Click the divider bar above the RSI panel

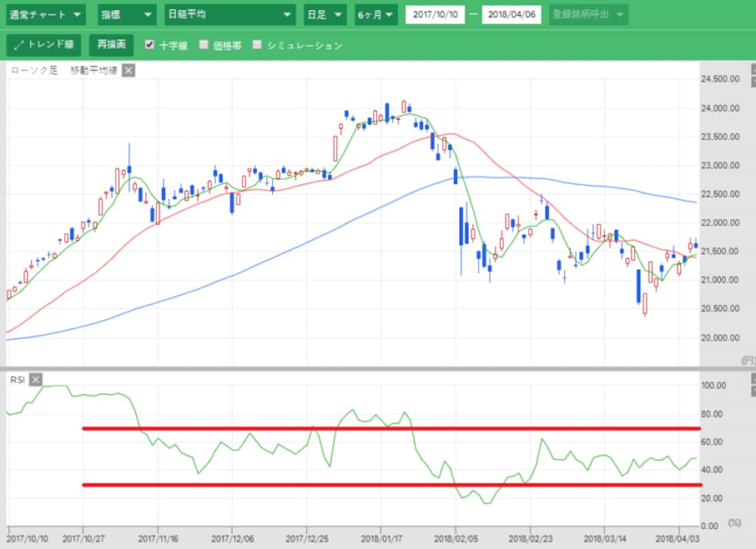pyautogui.click(x=378, y=368)
